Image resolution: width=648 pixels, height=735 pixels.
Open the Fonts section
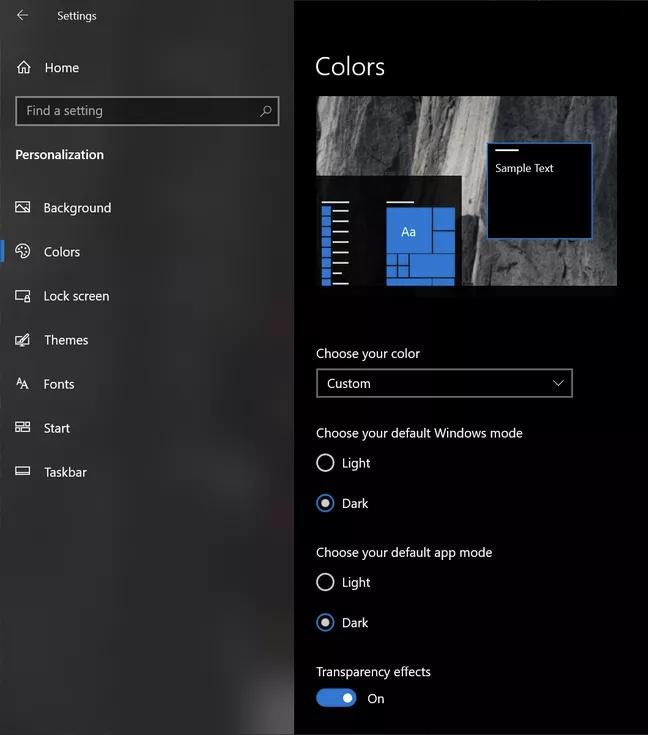[x=59, y=384]
